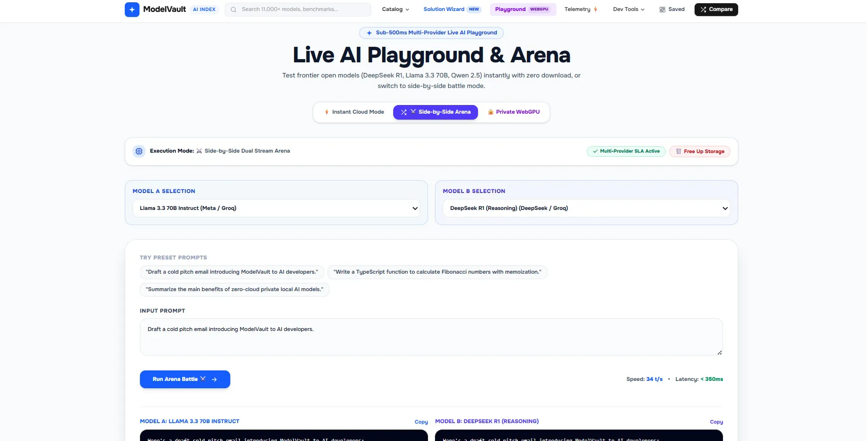Choose the zero-cloud benefits preset prompt
Viewport: 868px width, 441px height.
(x=234, y=289)
